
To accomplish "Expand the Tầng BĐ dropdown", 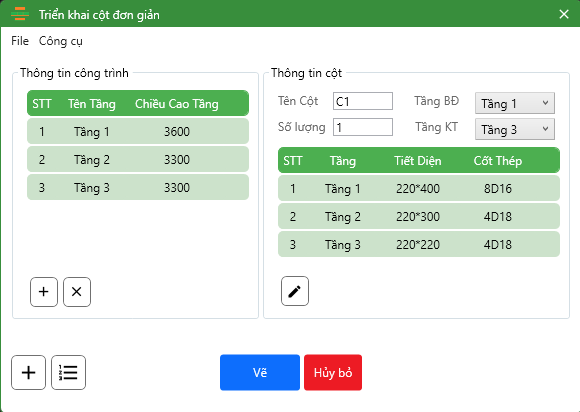I will click(x=515, y=103).
